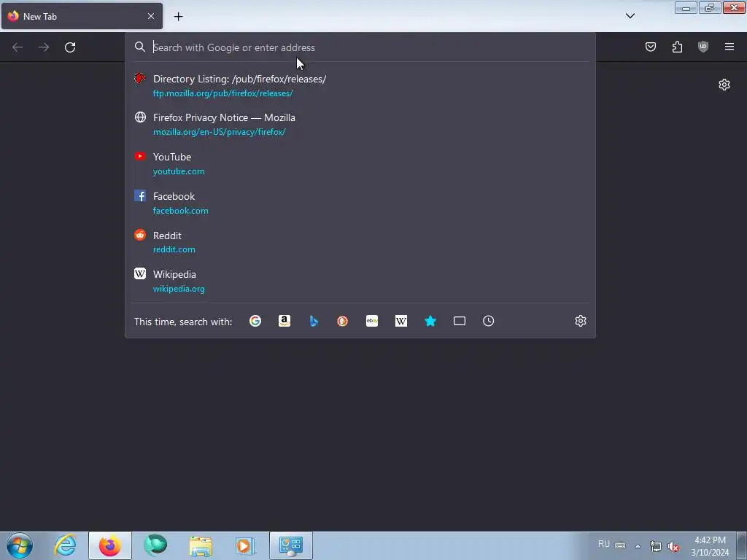This screenshot has width=747, height=560.
Task: Launch Internet Explorer from taskbar
Action: (65, 545)
